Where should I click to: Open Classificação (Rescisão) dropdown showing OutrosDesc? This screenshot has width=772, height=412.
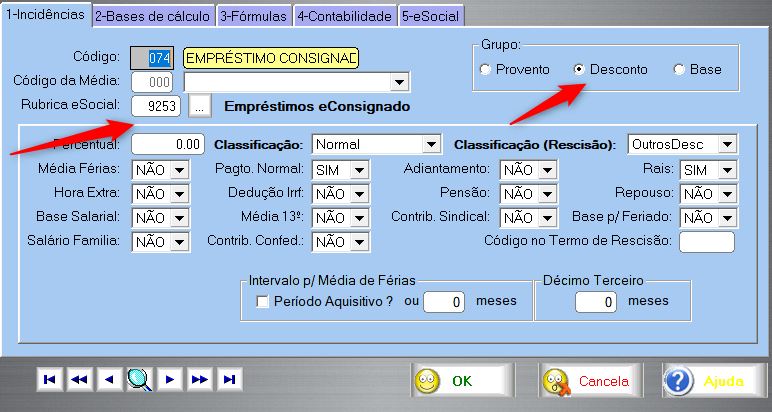tap(727, 144)
